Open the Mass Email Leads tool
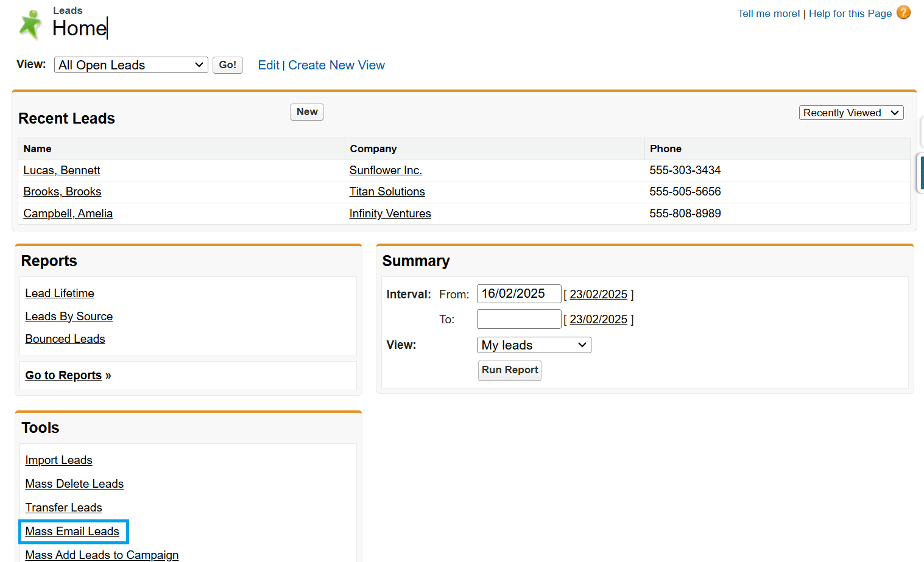 pos(72,532)
